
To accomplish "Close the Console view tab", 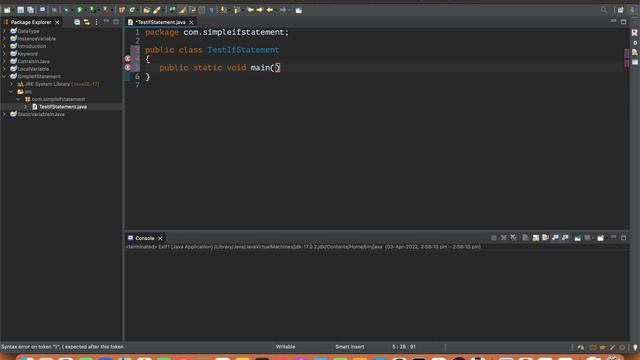I will pyautogui.click(x=160, y=238).
